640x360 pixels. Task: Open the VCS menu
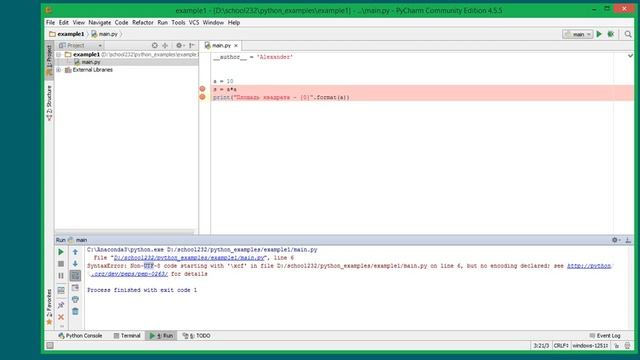[x=194, y=22]
